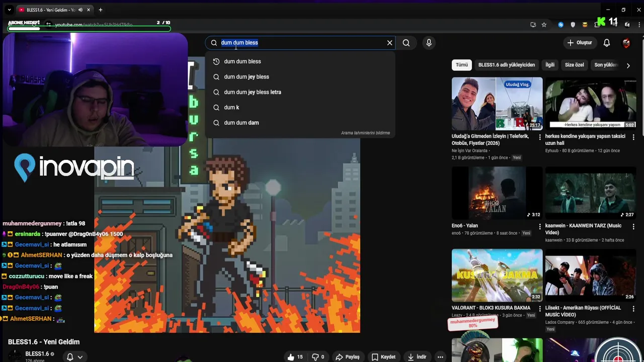Clear the search box with the X
This screenshot has width=644, height=362.
pos(389,43)
